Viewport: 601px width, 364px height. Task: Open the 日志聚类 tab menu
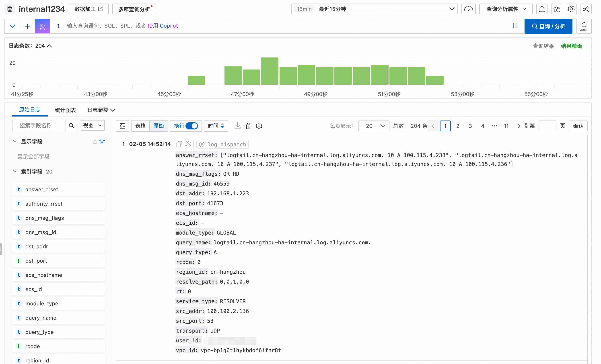pos(101,110)
